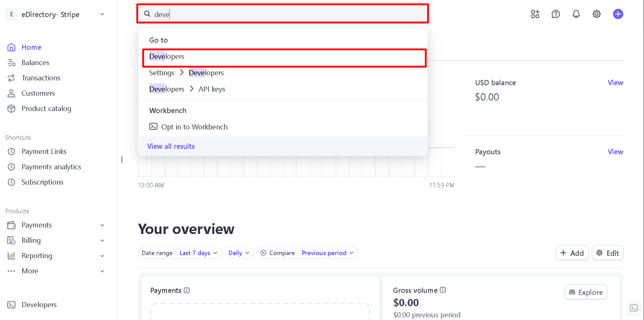Expand the Payments menu chevron
Viewport: 644px width, 320px height.
(x=102, y=225)
